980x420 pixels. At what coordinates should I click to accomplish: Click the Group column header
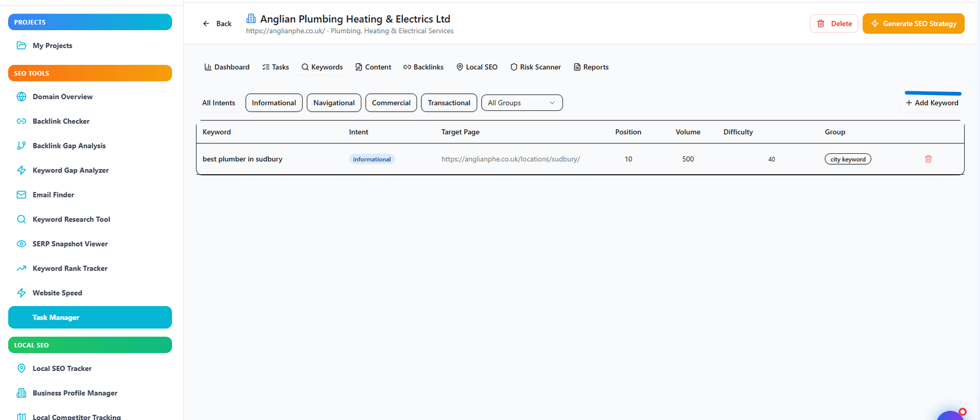[835, 132]
